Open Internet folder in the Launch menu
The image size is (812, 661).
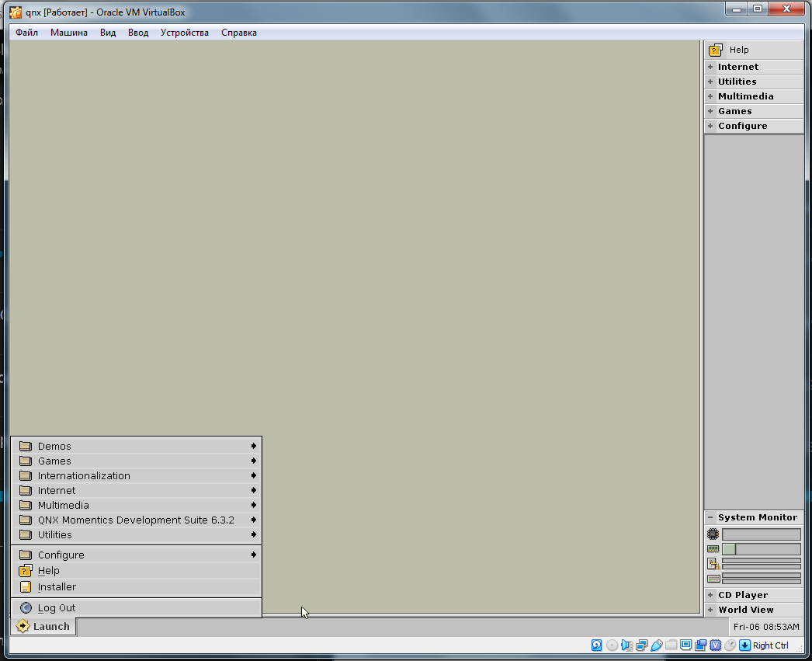(136, 491)
